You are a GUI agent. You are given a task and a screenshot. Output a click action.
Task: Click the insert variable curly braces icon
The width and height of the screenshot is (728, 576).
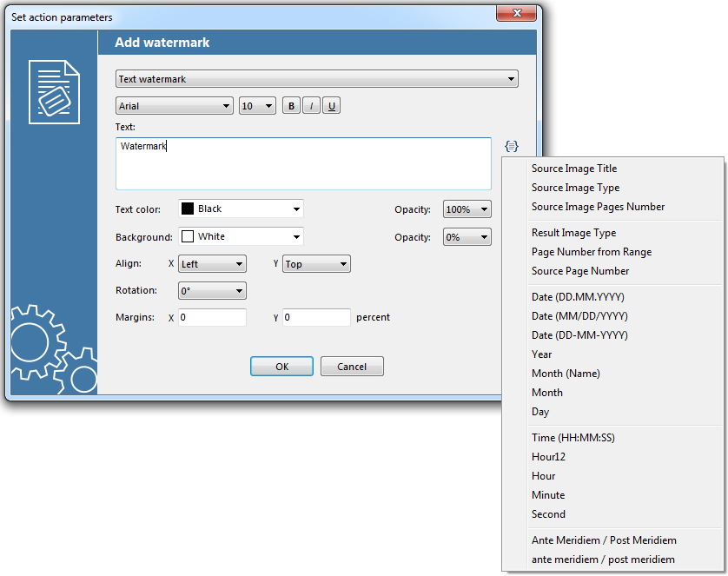click(511, 145)
